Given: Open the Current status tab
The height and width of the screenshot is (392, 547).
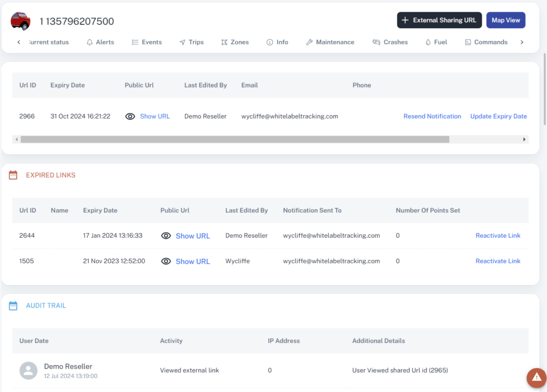Looking at the screenshot, I should pyautogui.click(x=48, y=42).
